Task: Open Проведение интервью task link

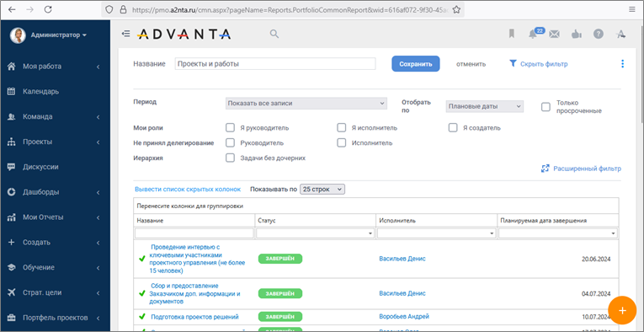Action: pos(198,259)
